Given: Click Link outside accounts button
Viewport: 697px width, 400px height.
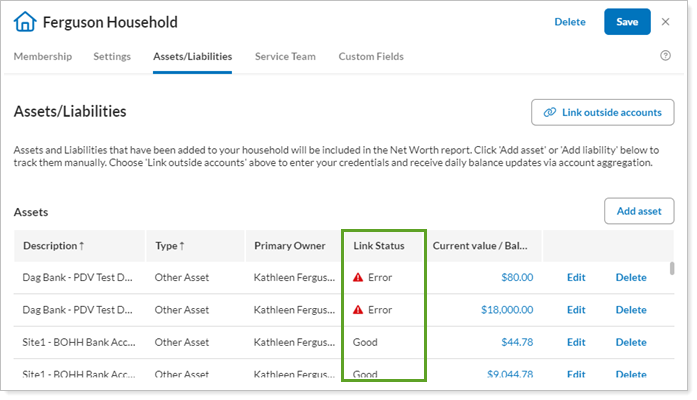Looking at the screenshot, I should pyautogui.click(x=602, y=112).
